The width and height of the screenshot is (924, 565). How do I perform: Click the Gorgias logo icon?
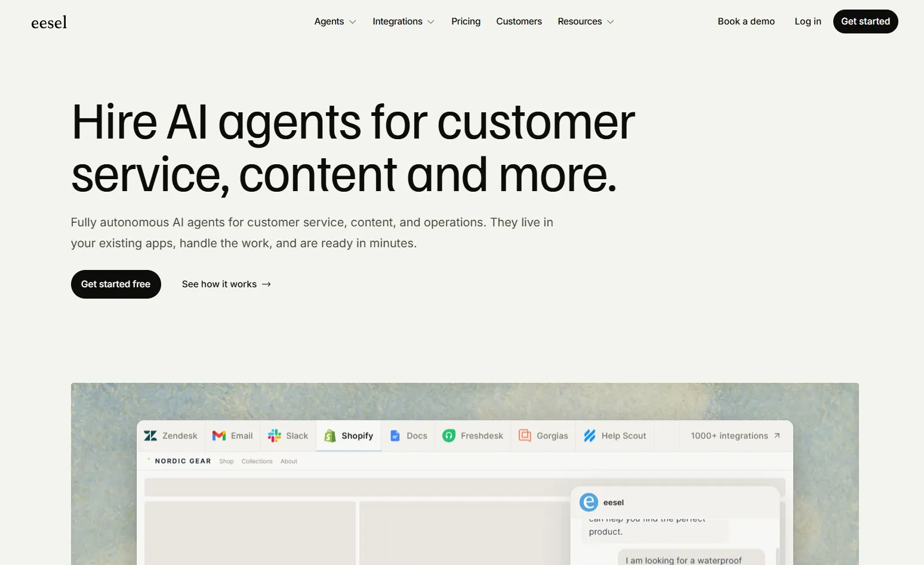[525, 435]
